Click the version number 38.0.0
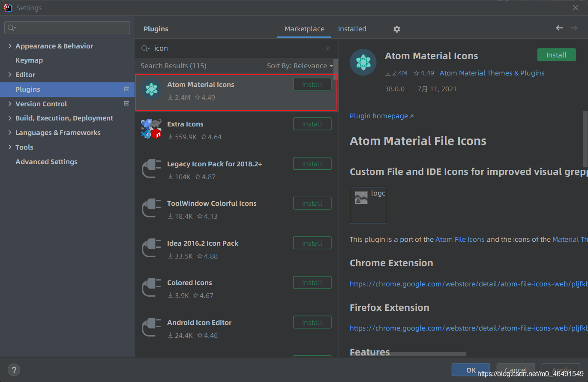Screen dimensions: 588x382 coord(395,89)
